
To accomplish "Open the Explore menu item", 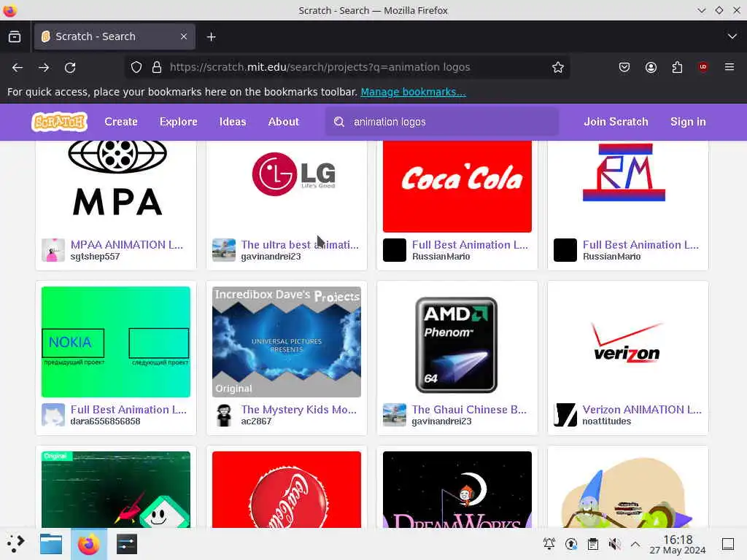I will click(178, 122).
